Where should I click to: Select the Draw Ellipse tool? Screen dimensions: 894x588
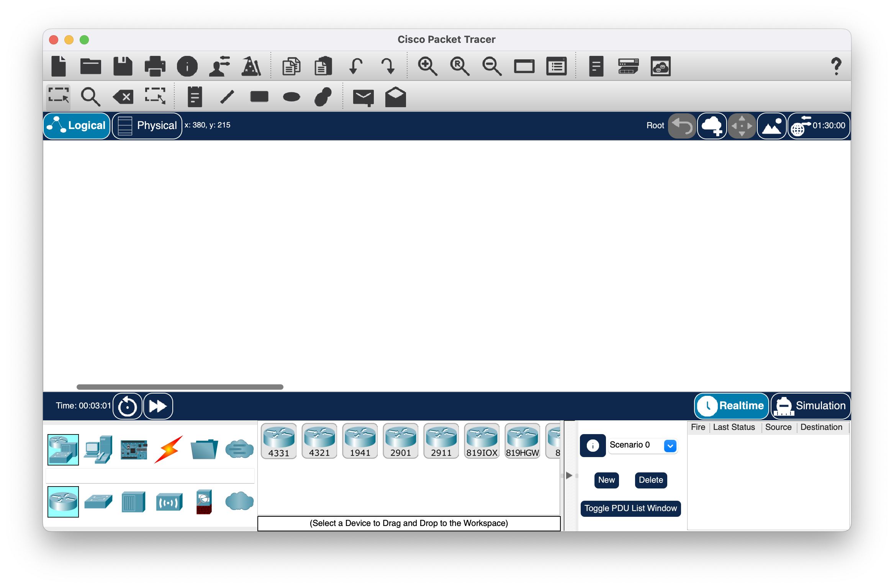[291, 97]
